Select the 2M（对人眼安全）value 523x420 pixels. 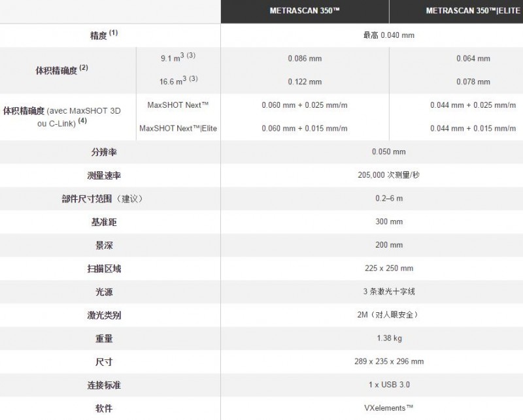388,315
